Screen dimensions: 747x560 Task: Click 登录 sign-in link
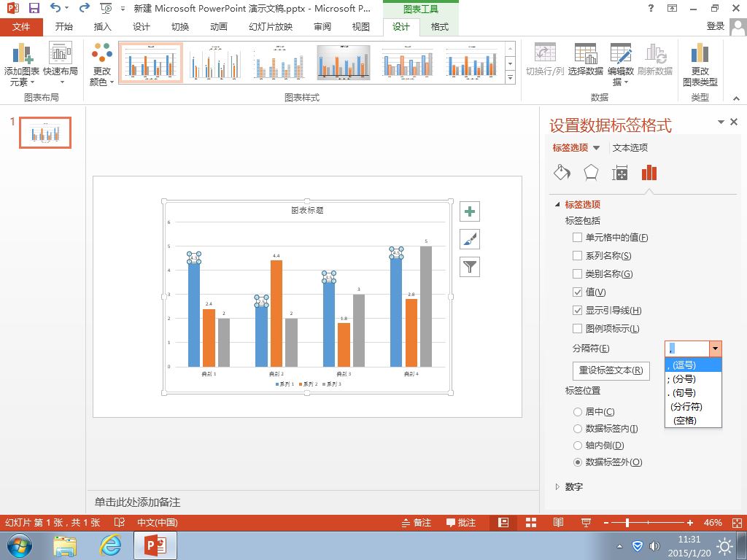[x=716, y=27]
